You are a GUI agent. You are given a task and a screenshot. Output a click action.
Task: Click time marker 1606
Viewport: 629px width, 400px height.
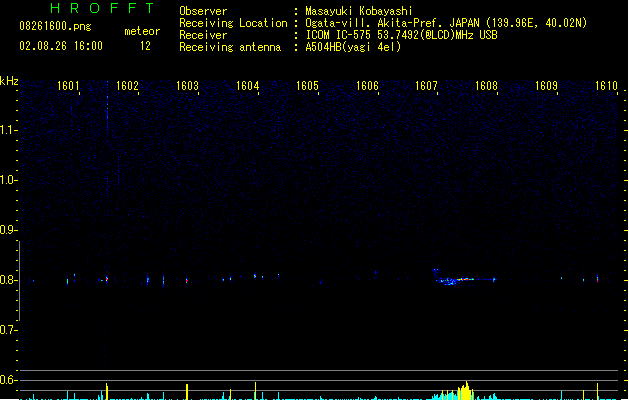click(367, 86)
